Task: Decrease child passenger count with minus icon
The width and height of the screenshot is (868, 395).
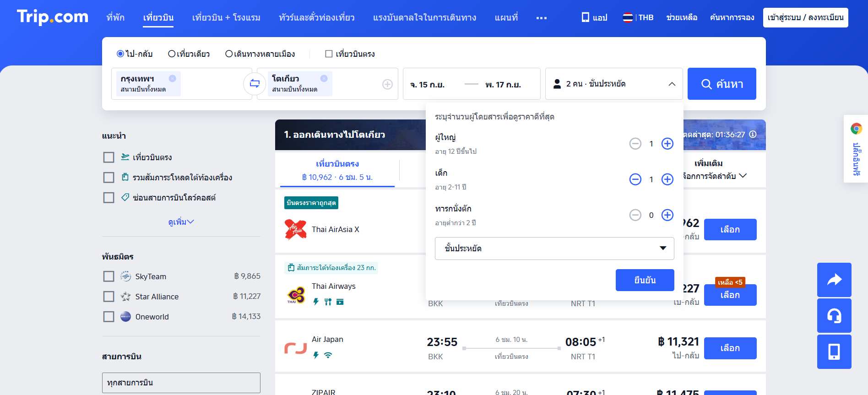Action: pos(635,179)
